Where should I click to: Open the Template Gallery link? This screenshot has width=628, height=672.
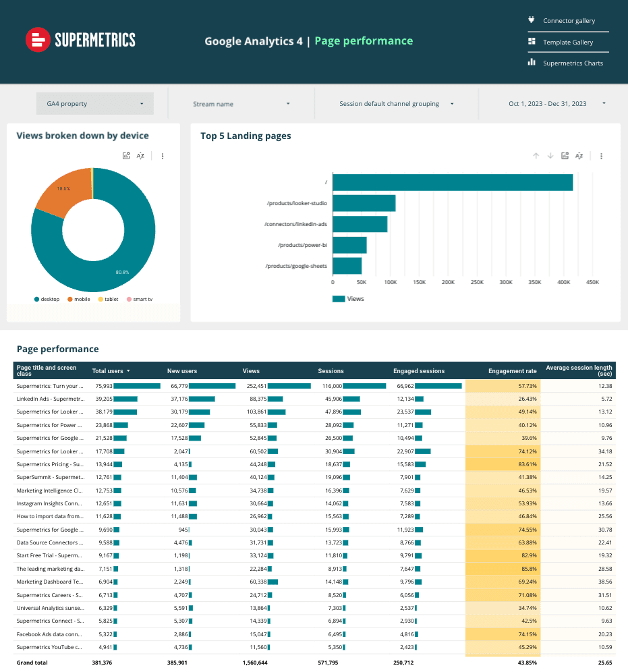click(x=568, y=42)
